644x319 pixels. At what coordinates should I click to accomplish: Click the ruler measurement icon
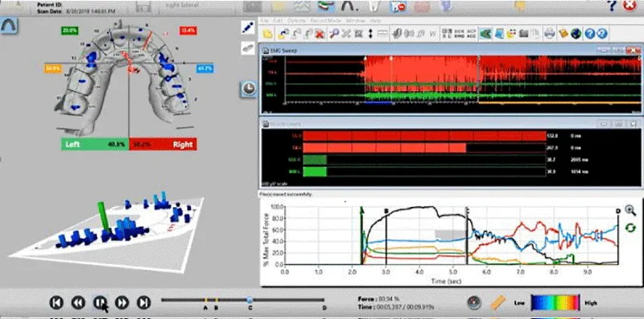498,303
